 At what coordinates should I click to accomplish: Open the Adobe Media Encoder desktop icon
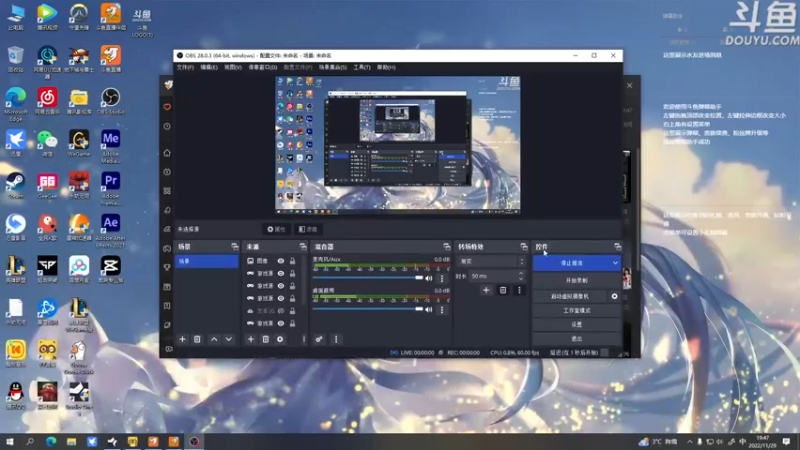(x=111, y=147)
